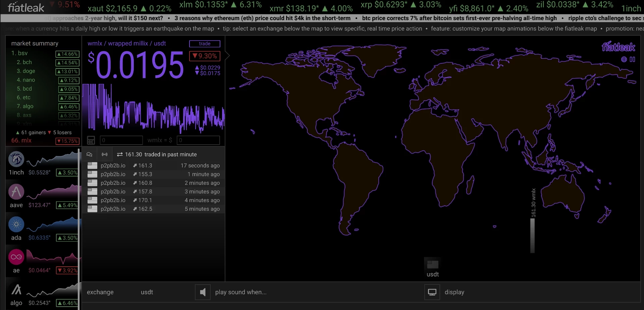Click the fiatleak neon logo on the map
Viewport: 644px width, 310px height.
click(x=618, y=47)
